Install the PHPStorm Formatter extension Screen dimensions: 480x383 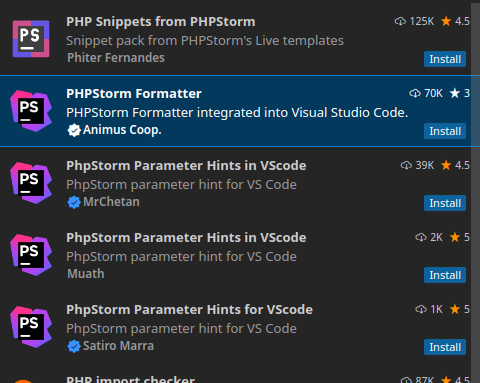(445, 131)
